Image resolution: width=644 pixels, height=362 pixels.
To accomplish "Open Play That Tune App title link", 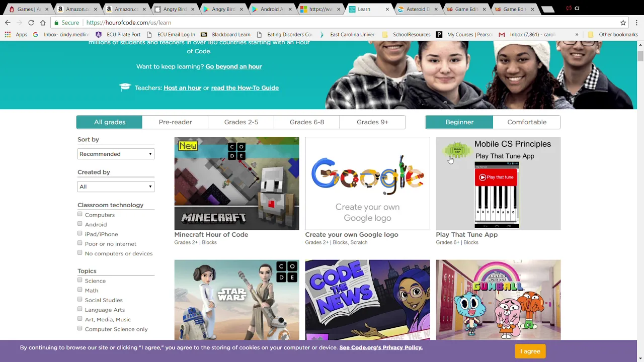I will click(x=466, y=235).
